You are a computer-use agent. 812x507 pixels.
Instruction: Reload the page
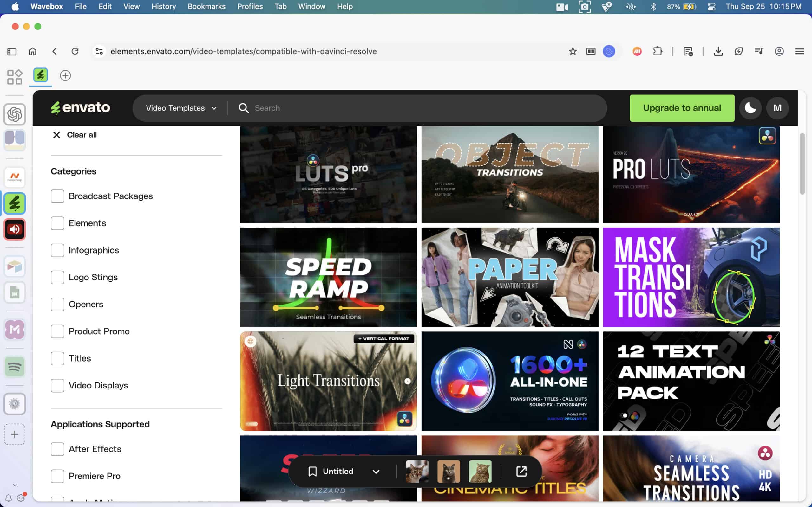point(75,51)
